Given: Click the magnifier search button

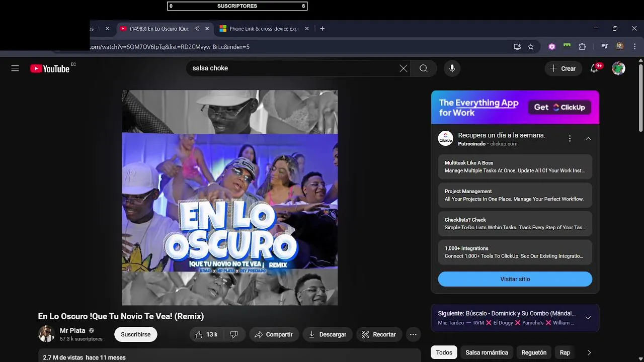Looking at the screenshot, I should pyautogui.click(x=424, y=68).
